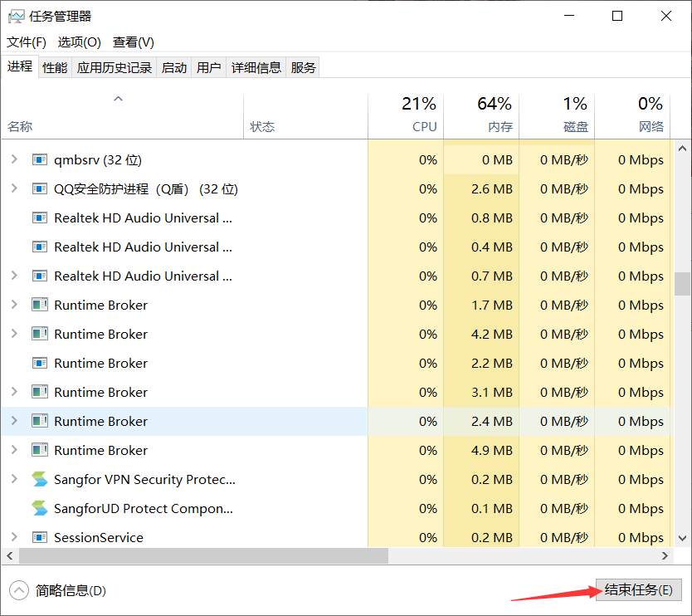This screenshot has width=692, height=616.
Task: Click the SessionService process icon
Action: (40, 537)
